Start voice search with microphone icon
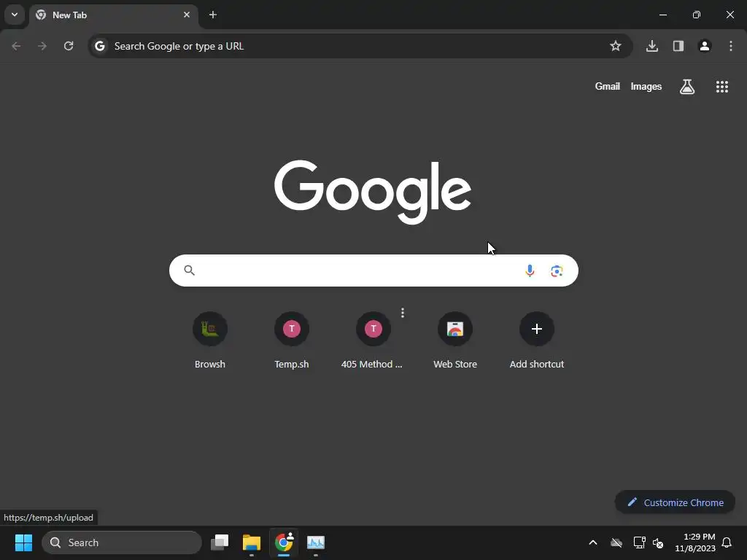Viewport: 747px width, 560px height. pyautogui.click(x=530, y=271)
